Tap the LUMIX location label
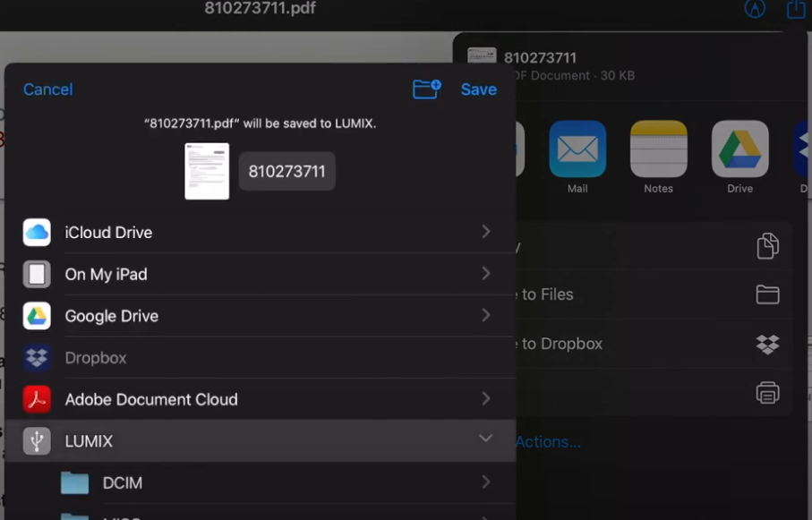Image resolution: width=812 pixels, height=520 pixels. 89,441
